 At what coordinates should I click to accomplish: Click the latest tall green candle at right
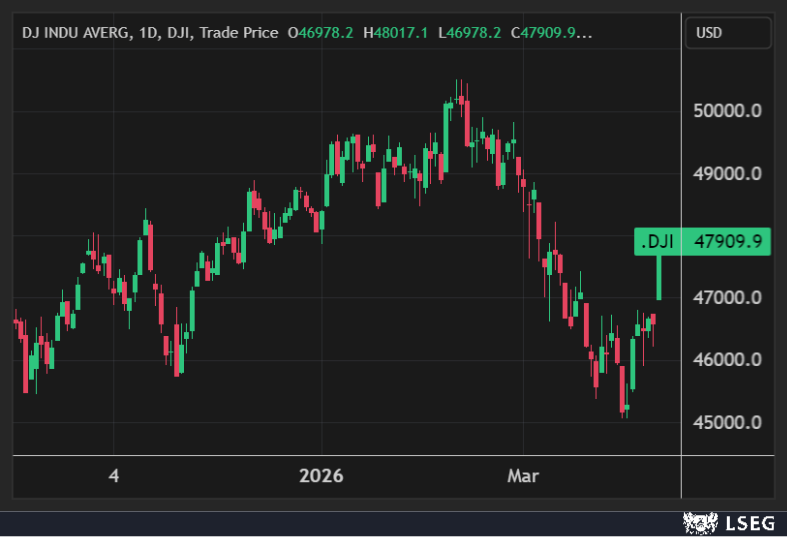[658, 278]
